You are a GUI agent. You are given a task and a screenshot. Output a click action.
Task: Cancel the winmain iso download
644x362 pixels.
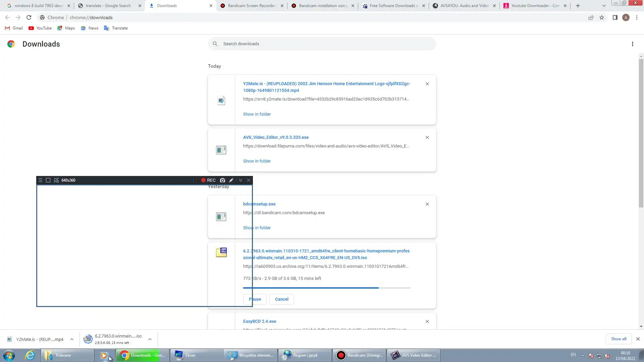point(281,299)
